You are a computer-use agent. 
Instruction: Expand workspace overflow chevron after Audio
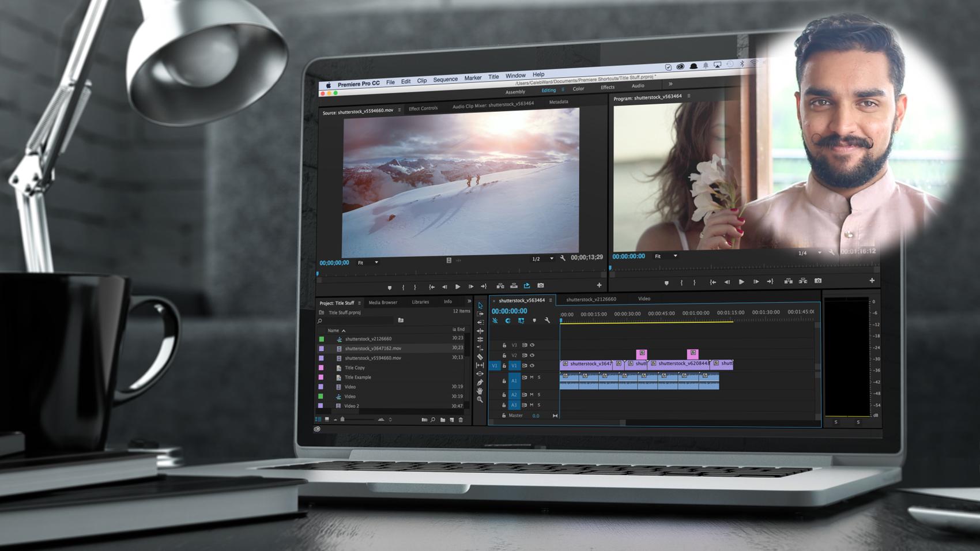click(670, 84)
